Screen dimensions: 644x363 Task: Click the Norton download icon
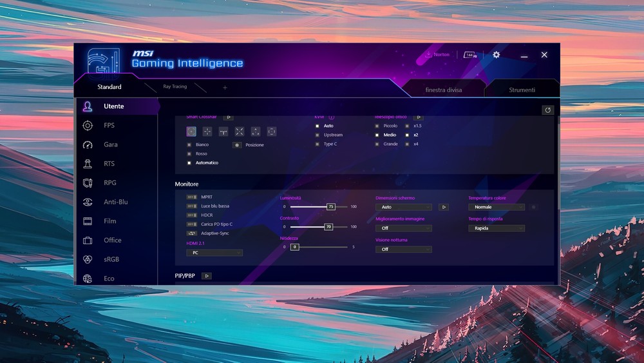click(x=428, y=54)
